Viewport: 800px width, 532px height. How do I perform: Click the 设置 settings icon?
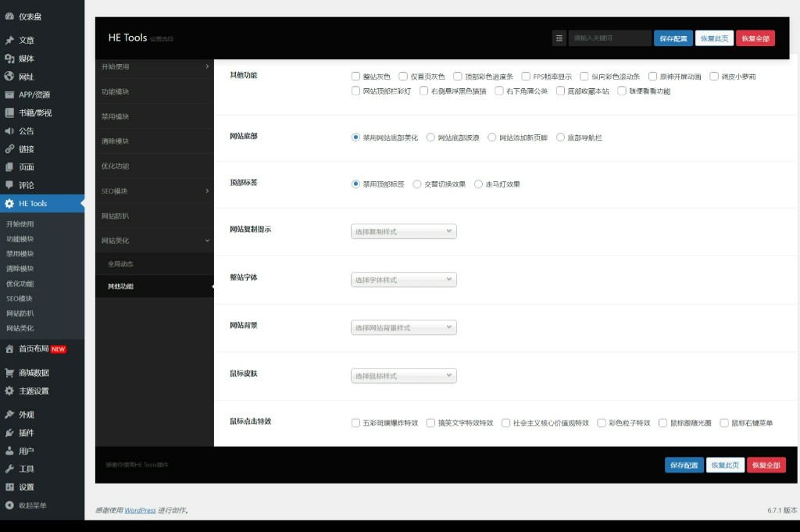9,487
